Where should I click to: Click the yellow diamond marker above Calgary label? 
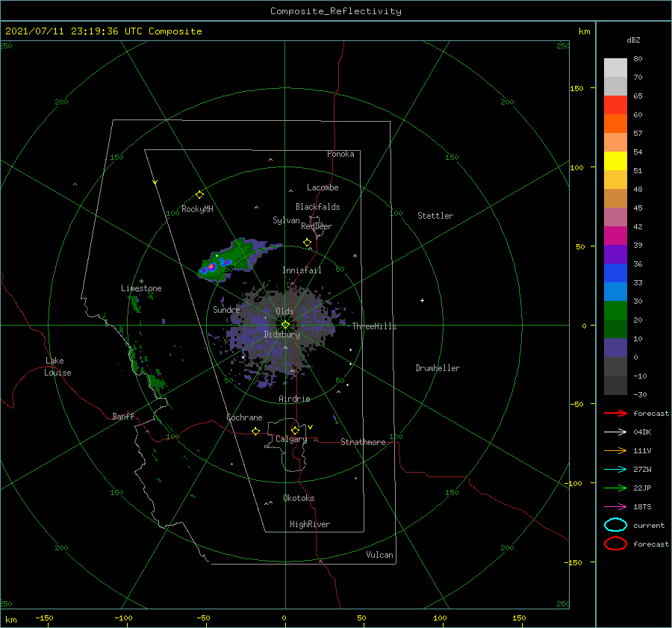click(x=295, y=430)
